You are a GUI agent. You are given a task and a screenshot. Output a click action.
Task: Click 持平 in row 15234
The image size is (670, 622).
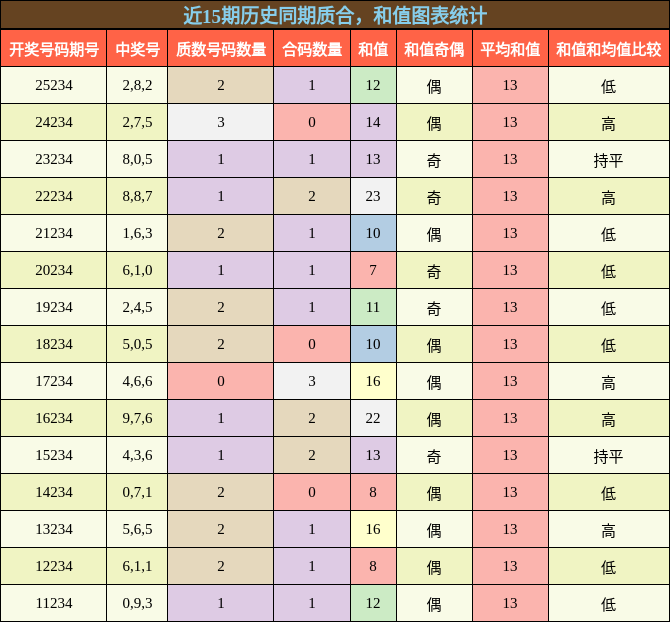click(x=608, y=456)
